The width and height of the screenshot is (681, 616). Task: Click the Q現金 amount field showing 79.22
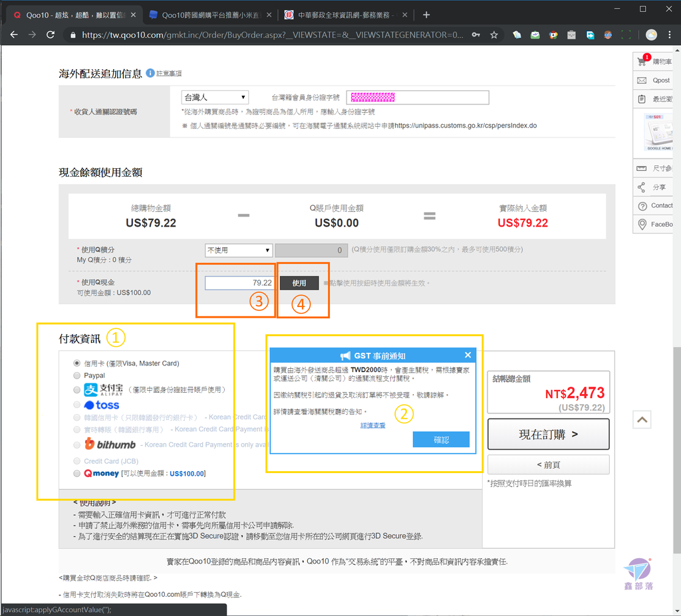click(239, 283)
